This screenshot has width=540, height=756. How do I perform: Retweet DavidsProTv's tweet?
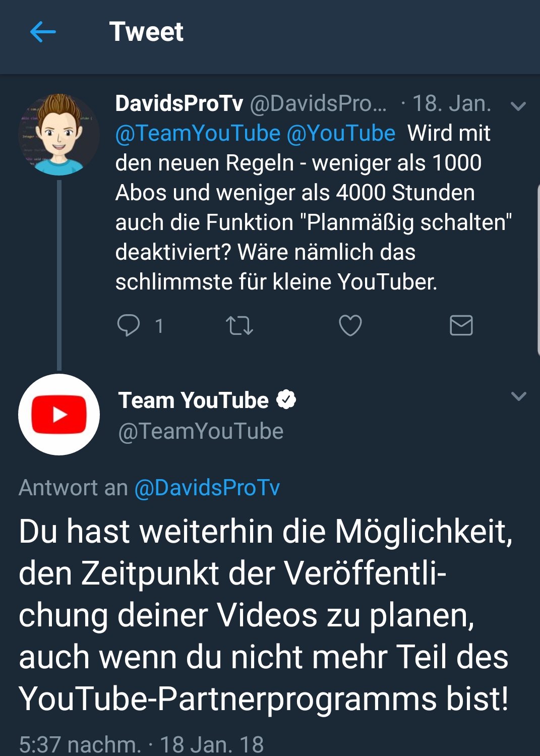[x=239, y=325]
